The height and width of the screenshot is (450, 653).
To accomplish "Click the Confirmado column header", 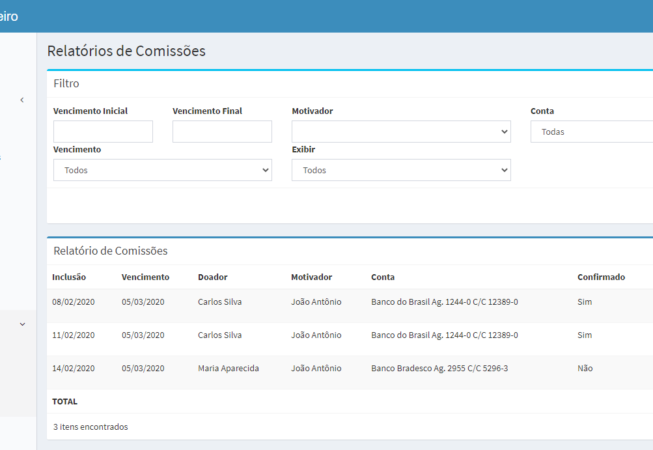I will pyautogui.click(x=601, y=277).
